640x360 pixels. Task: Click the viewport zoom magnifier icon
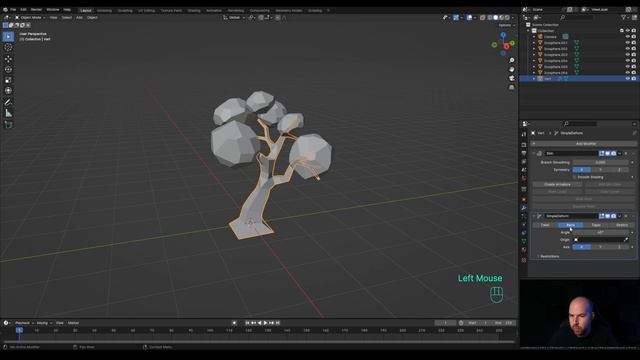pyautogui.click(x=511, y=60)
